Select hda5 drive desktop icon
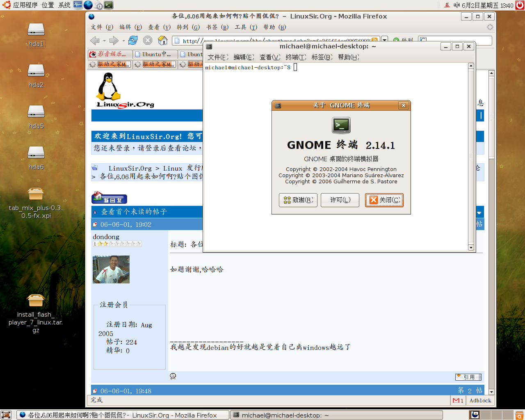Screen dimensions: 525x420 (x=36, y=116)
